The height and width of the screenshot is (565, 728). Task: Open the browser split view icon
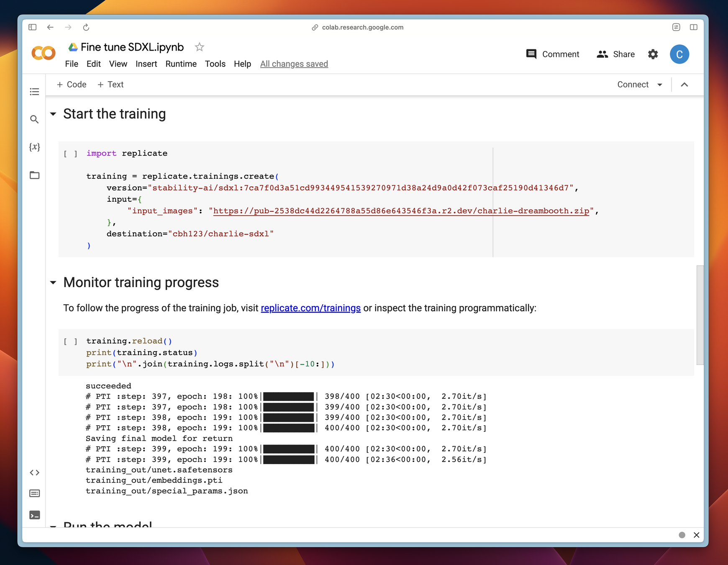point(693,27)
